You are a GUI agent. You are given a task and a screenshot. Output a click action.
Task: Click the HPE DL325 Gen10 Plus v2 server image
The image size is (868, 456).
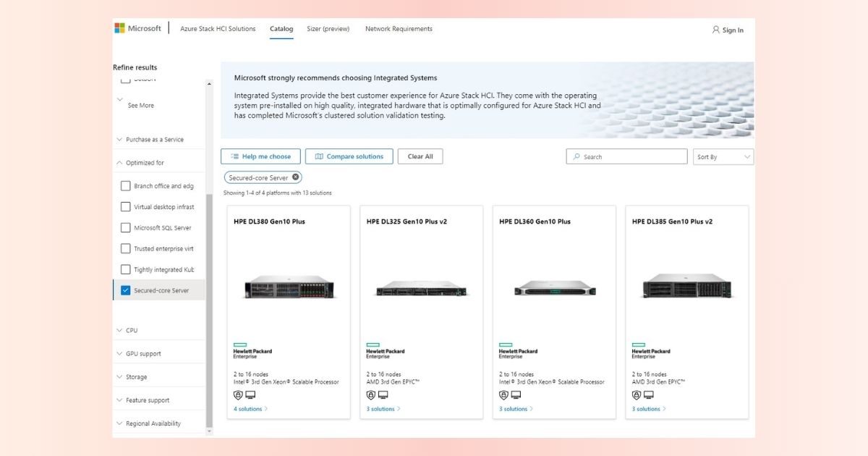tap(421, 289)
